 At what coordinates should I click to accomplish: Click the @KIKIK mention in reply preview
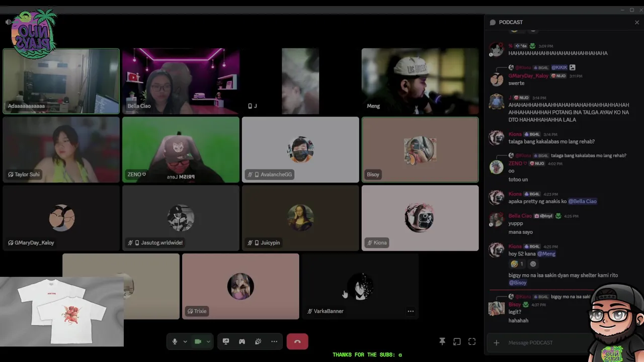point(559,67)
